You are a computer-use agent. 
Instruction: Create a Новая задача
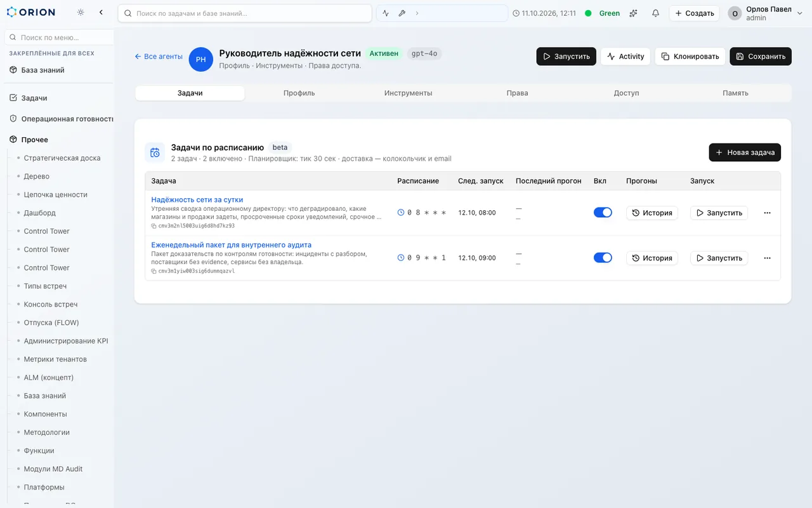745,152
